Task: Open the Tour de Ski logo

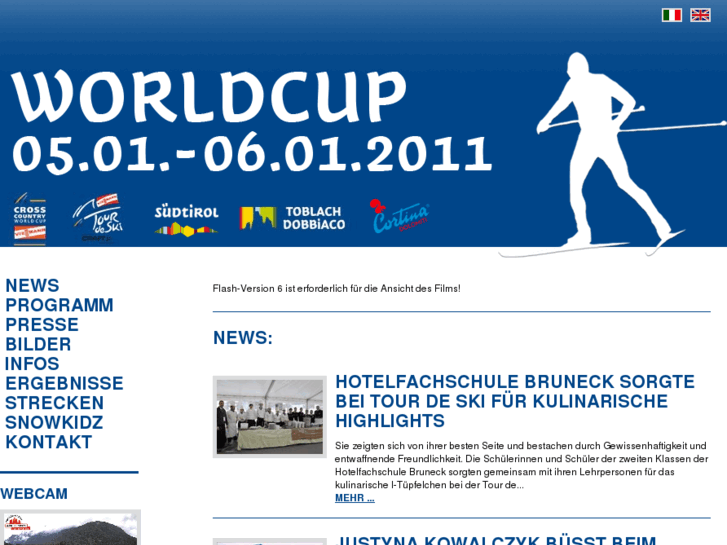Action: pyautogui.click(x=98, y=218)
